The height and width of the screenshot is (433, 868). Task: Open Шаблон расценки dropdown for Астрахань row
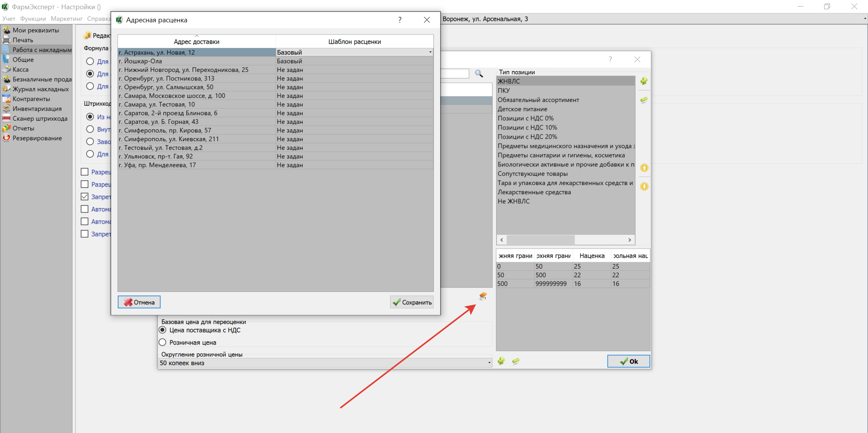[x=430, y=52]
